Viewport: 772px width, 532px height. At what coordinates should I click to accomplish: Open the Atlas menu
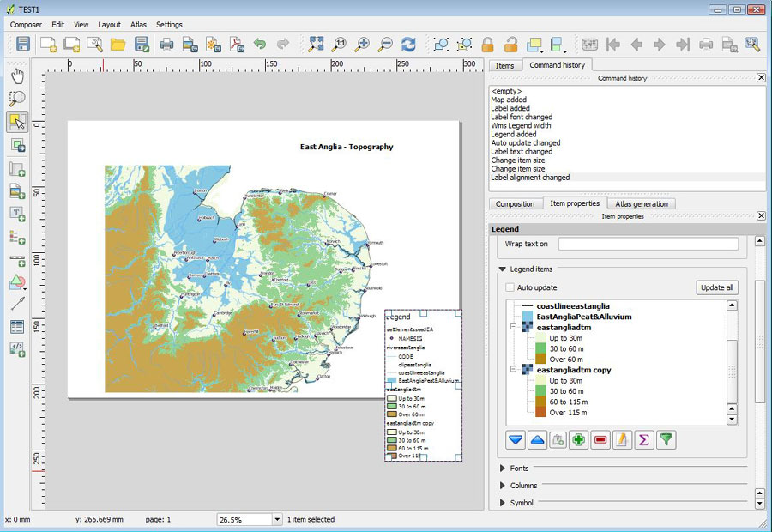[137, 25]
